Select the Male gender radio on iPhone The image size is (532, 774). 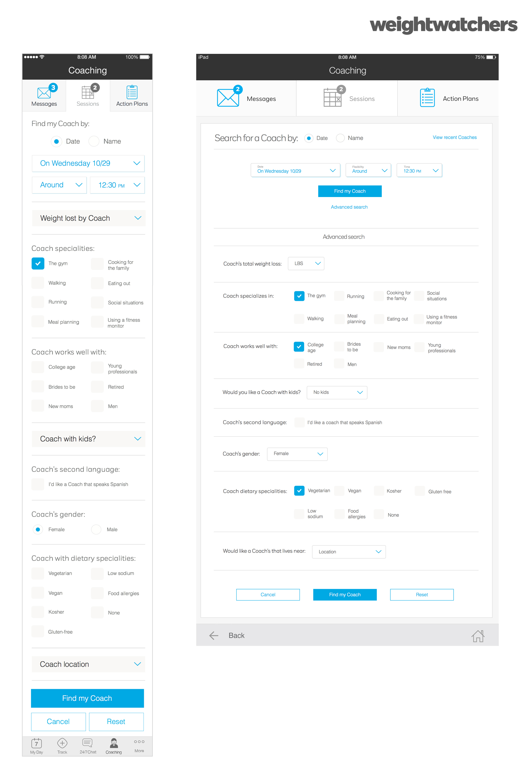click(x=96, y=529)
